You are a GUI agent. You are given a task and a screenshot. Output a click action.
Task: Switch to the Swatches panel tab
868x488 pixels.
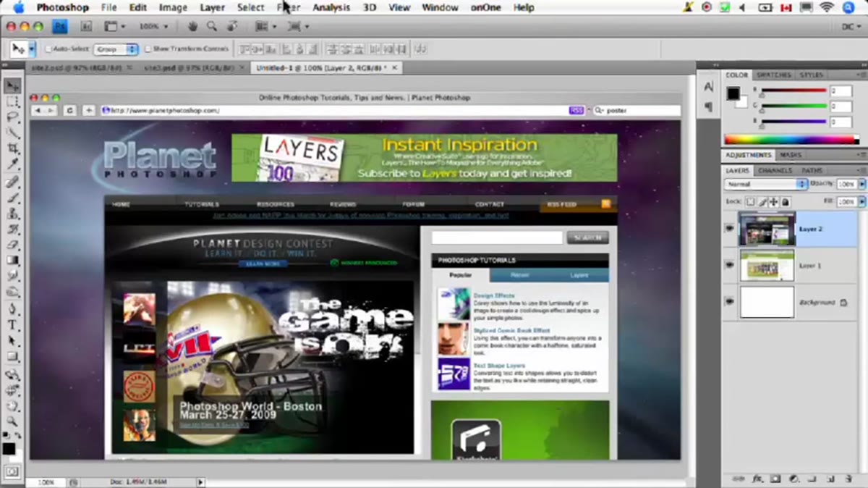[x=773, y=75]
